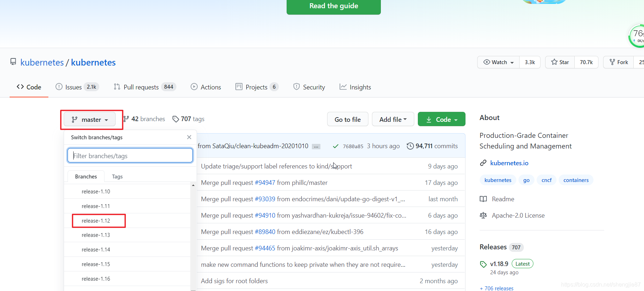Click the Fork icon

point(612,62)
